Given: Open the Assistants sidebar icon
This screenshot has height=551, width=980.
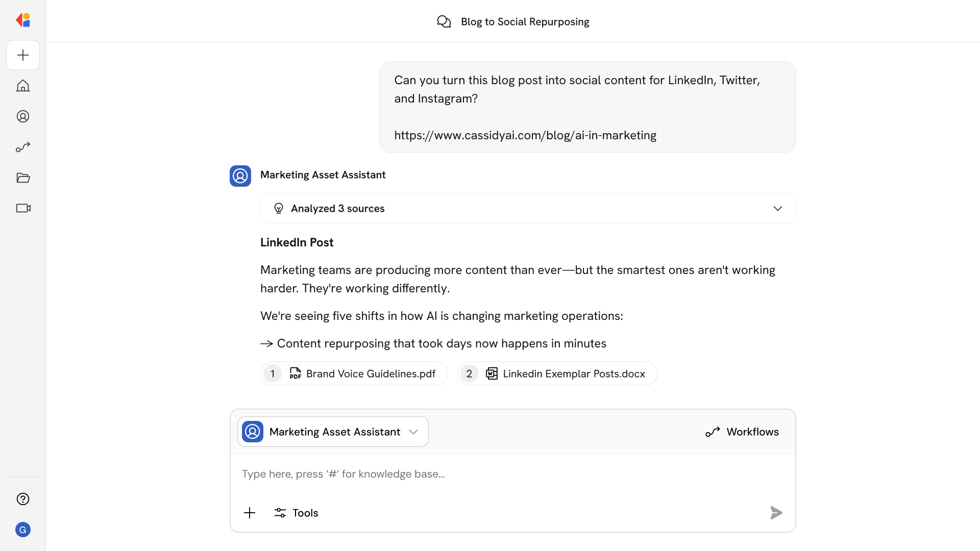Looking at the screenshot, I should click(x=22, y=116).
